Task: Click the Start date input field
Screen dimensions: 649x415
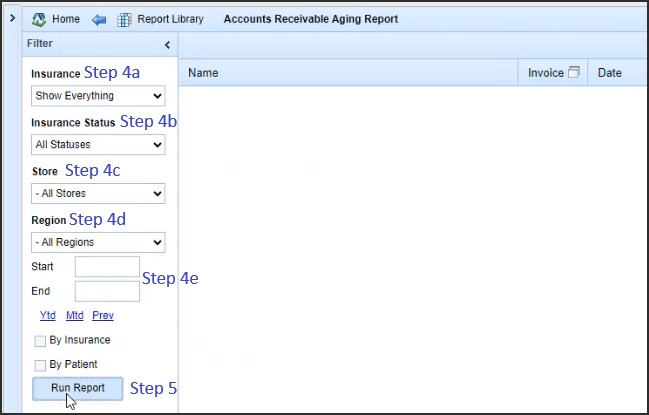Action: click(x=107, y=266)
